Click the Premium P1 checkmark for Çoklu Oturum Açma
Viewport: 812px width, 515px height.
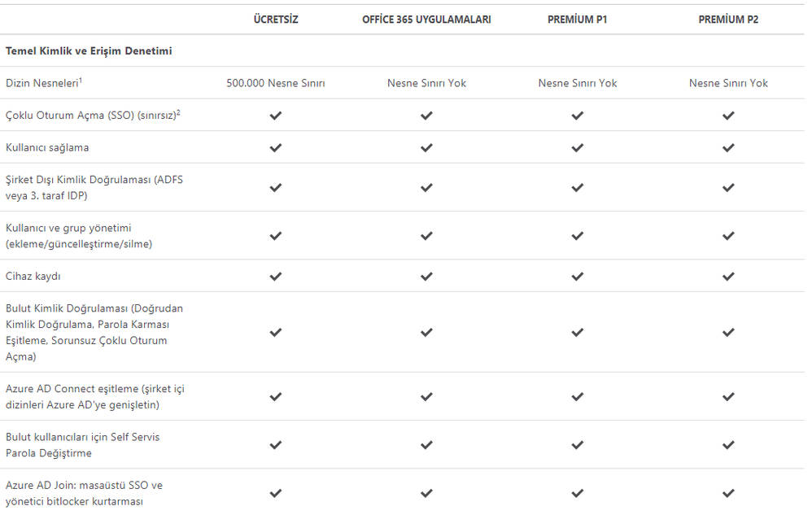pos(578,116)
